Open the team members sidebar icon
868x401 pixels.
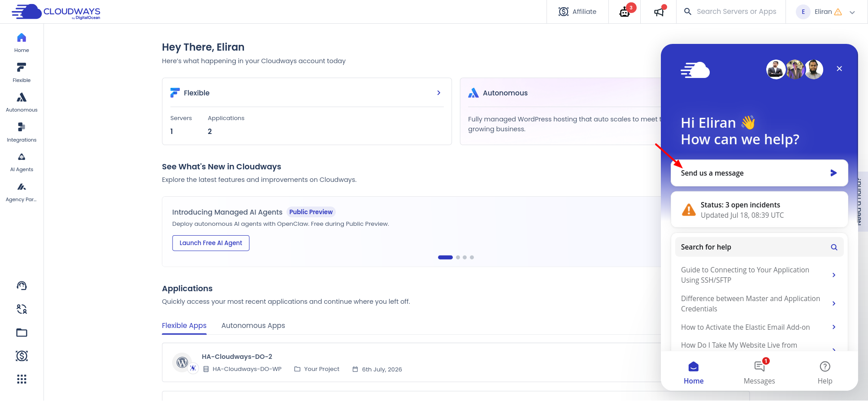point(22,309)
